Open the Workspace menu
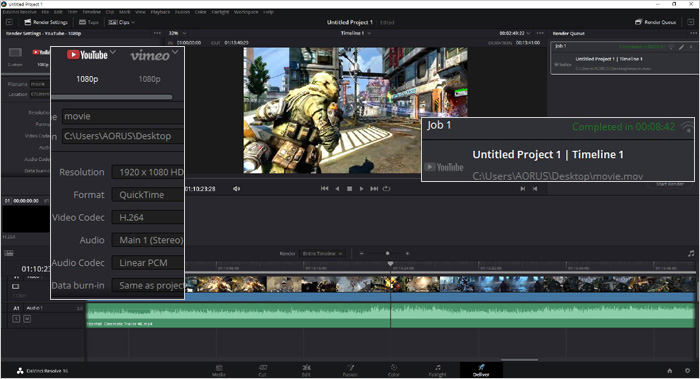 pos(246,12)
